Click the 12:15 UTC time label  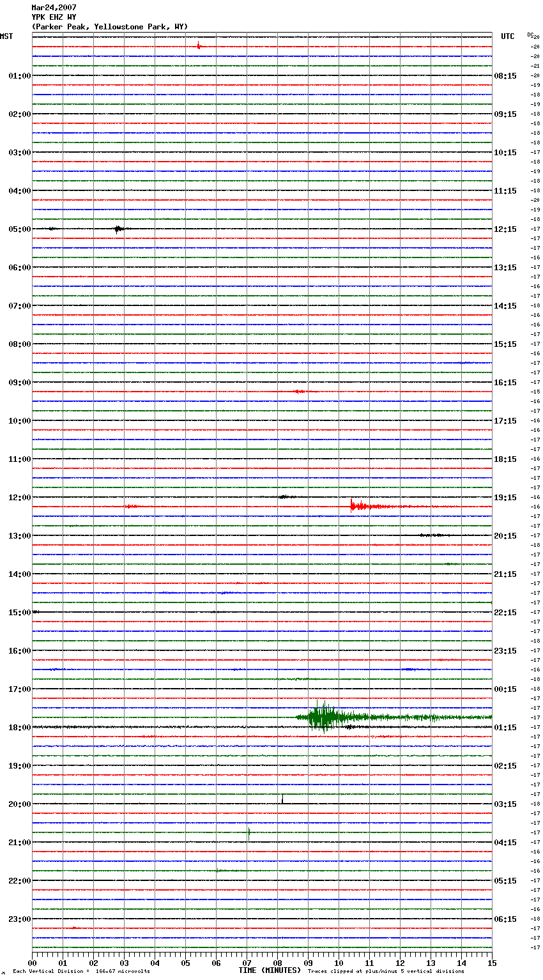(505, 229)
